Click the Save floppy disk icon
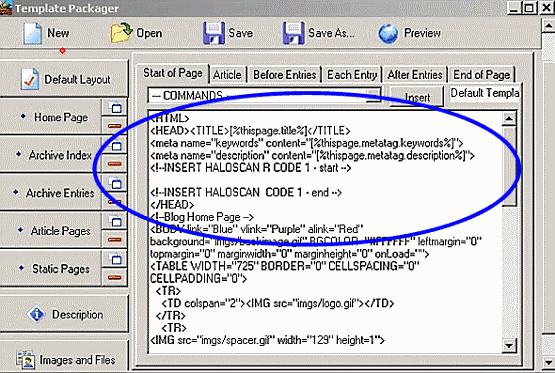 point(214,33)
